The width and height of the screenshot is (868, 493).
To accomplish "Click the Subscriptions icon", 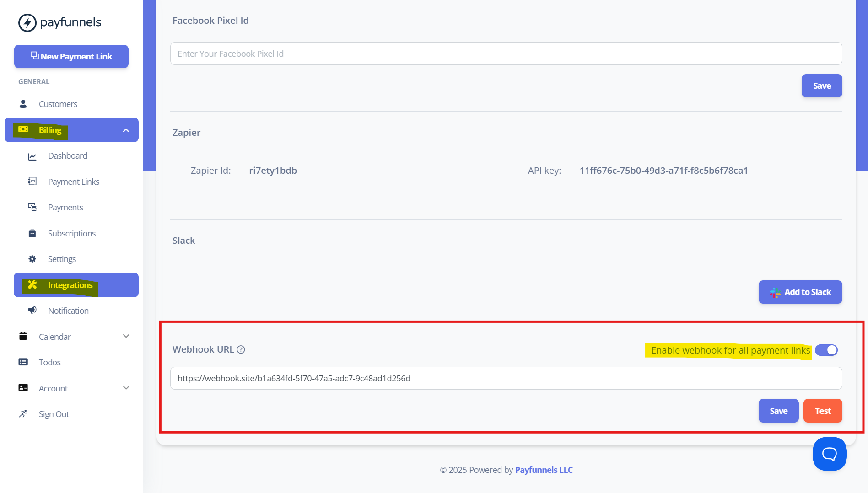I will 32,233.
